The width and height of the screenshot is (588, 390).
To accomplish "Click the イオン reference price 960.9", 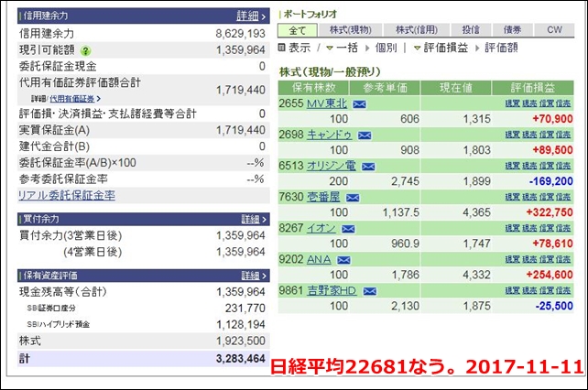I will point(406,244).
